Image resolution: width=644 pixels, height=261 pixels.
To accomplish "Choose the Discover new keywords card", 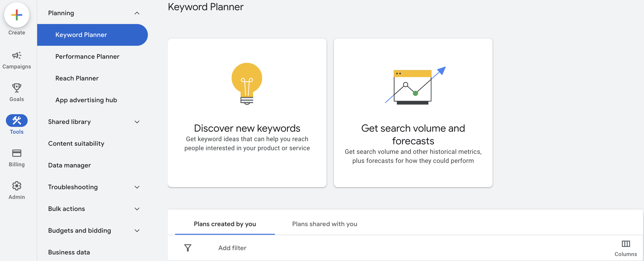I will 247,113.
